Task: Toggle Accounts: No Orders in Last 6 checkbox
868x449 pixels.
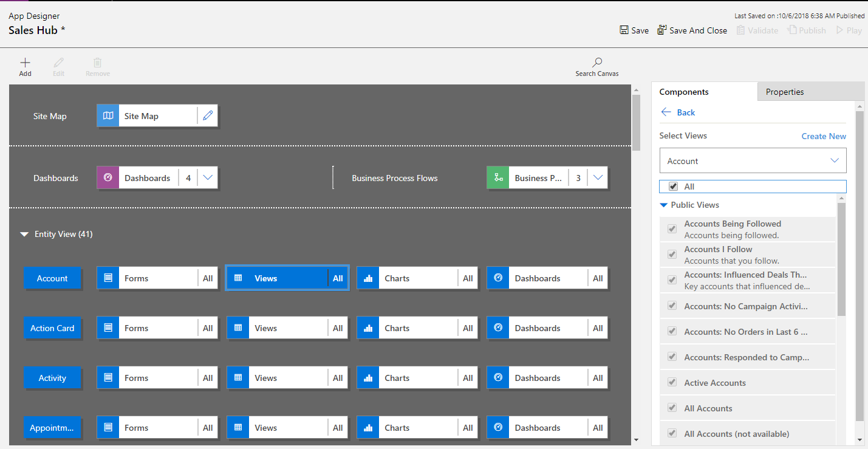Action: click(672, 331)
